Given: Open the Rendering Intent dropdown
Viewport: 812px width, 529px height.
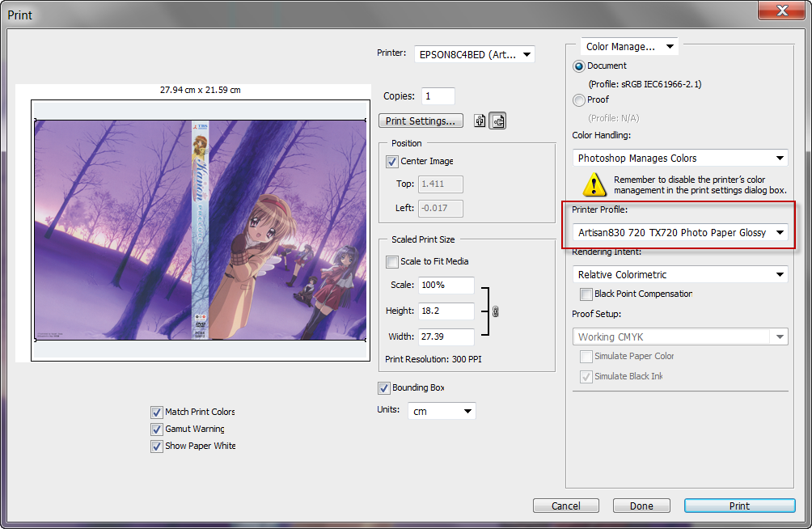Looking at the screenshot, I should (x=680, y=274).
